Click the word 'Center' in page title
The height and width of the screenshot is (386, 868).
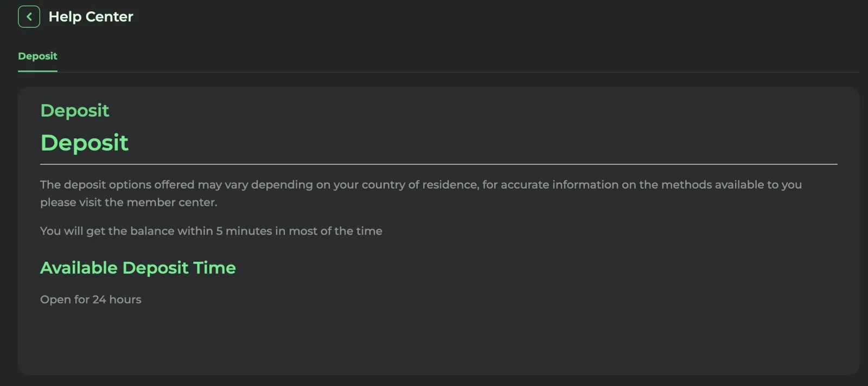[110, 17]
